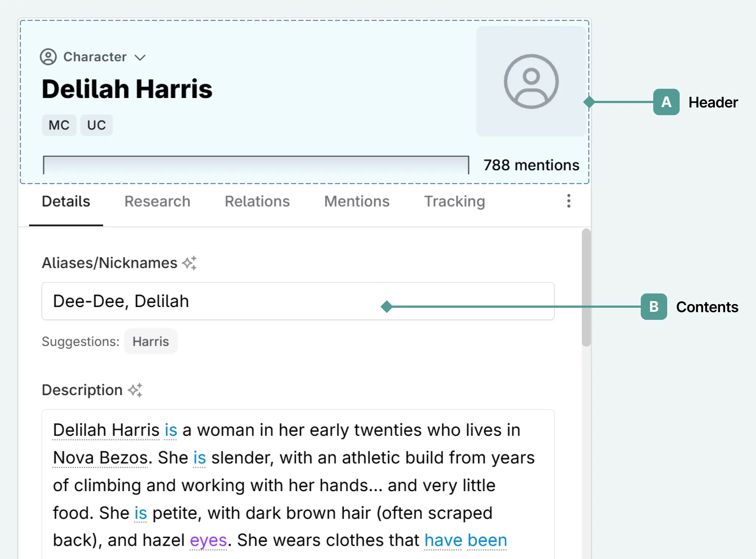Click the mentions distribution bar

[256, 165]
